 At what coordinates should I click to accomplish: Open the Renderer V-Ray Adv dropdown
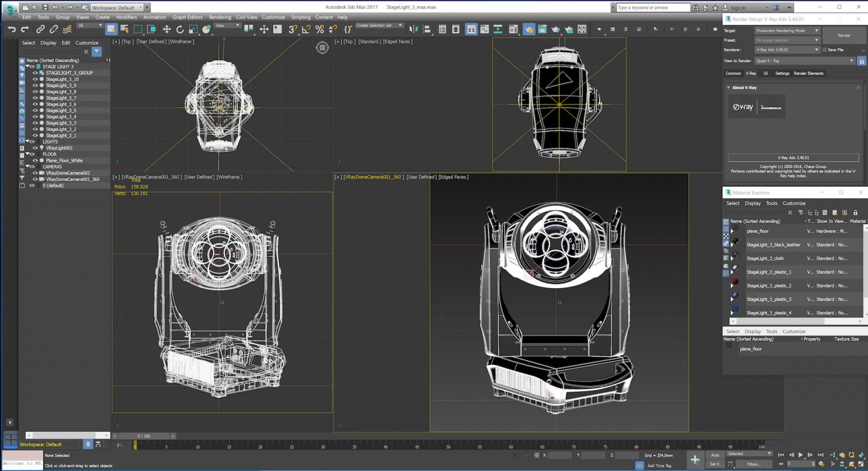[787, 50]
